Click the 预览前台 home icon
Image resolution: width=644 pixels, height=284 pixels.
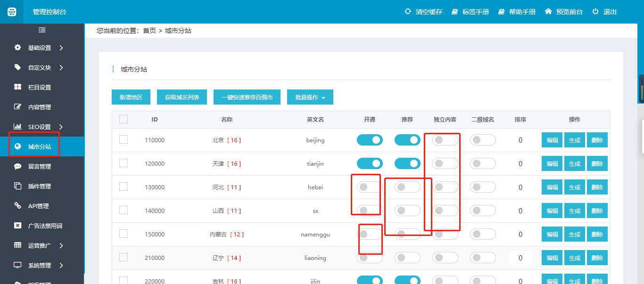coord(548,11)
